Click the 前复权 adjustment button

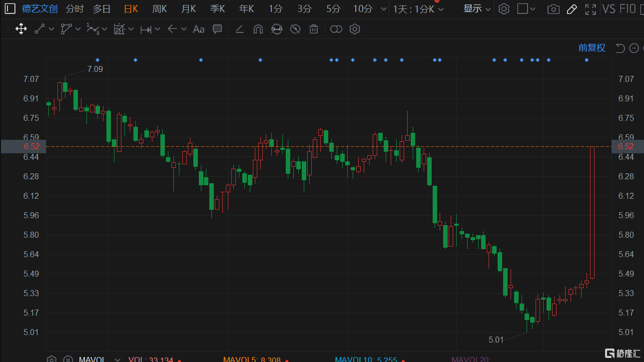point(592,48)
